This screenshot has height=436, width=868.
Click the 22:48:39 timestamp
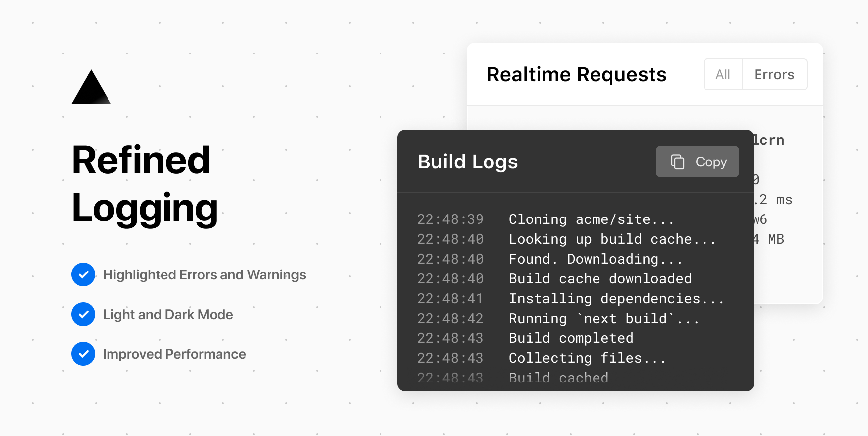coord(450,219)
